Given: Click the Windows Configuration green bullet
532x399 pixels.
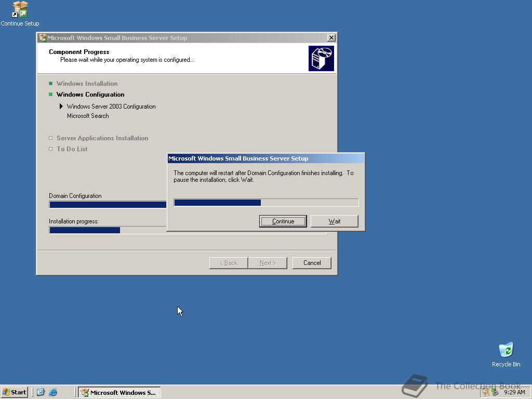Looking at the screenshot, I should 50,95.
